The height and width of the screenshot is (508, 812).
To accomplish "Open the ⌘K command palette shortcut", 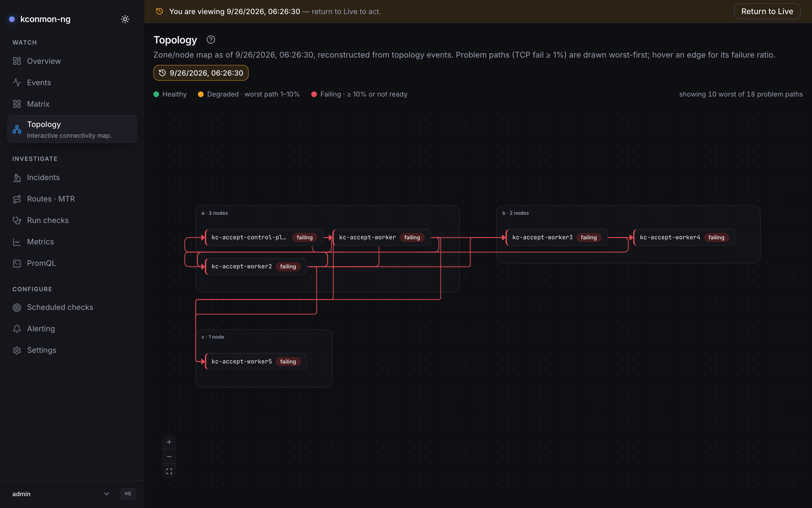I will [128, 494].
